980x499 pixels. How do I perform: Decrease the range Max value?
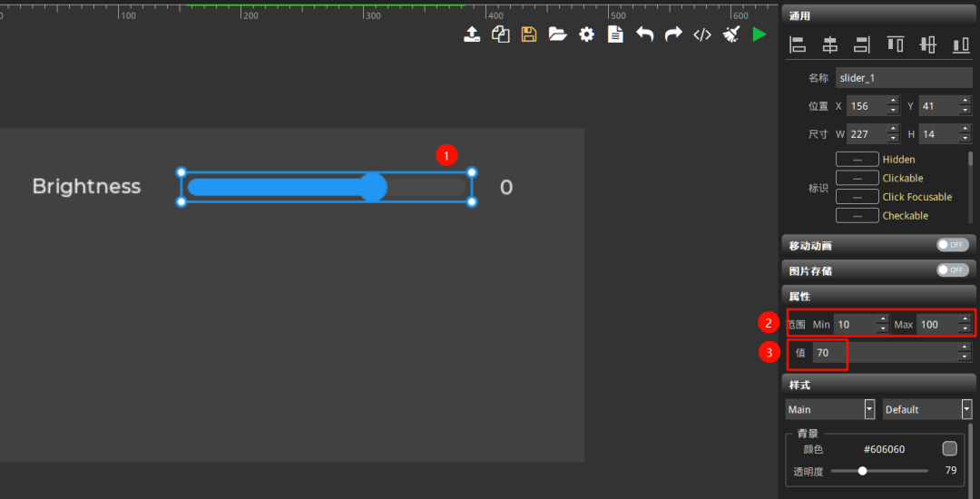965,329
